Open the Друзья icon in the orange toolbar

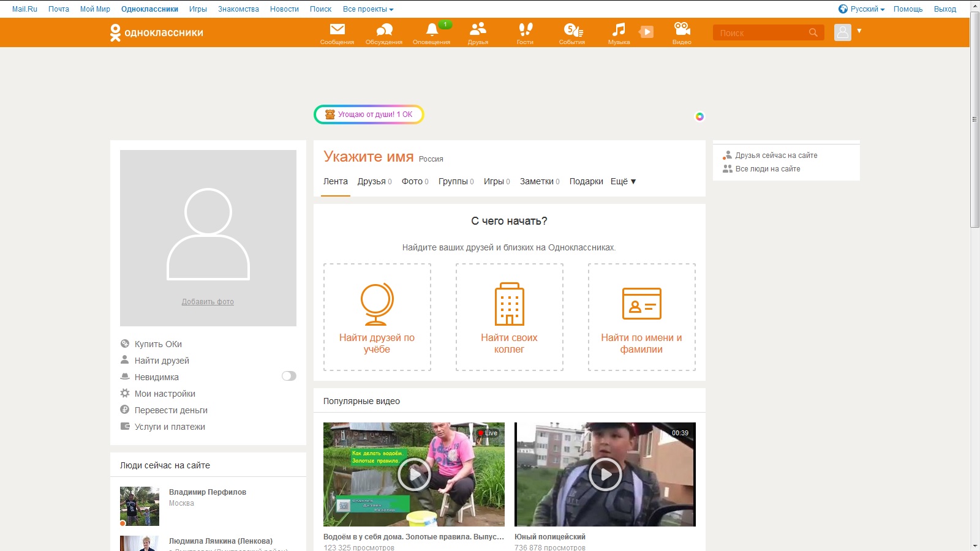[x=478, y=29]
